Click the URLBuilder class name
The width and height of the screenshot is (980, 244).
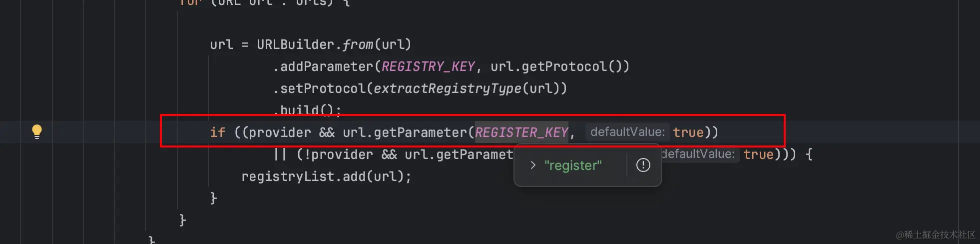click(295, 44)
